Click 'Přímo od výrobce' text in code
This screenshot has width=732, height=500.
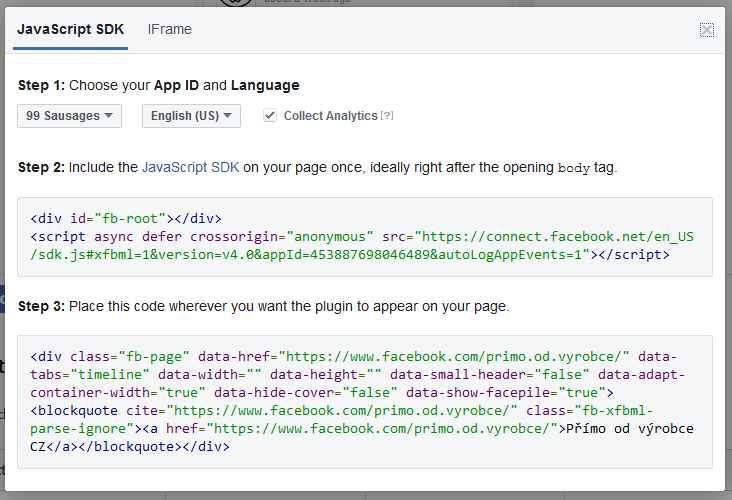pos(630,429)
